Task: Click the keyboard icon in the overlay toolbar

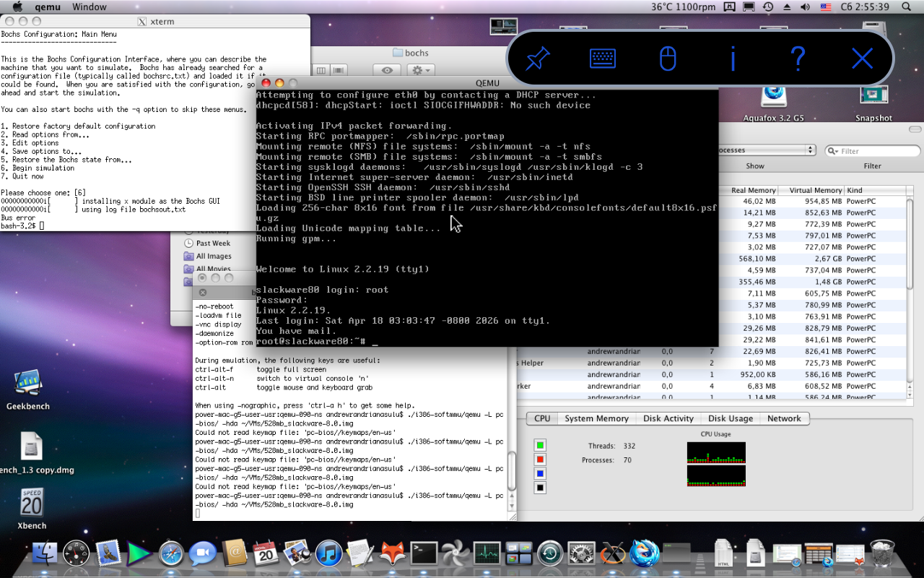Action: pos(603,59)
